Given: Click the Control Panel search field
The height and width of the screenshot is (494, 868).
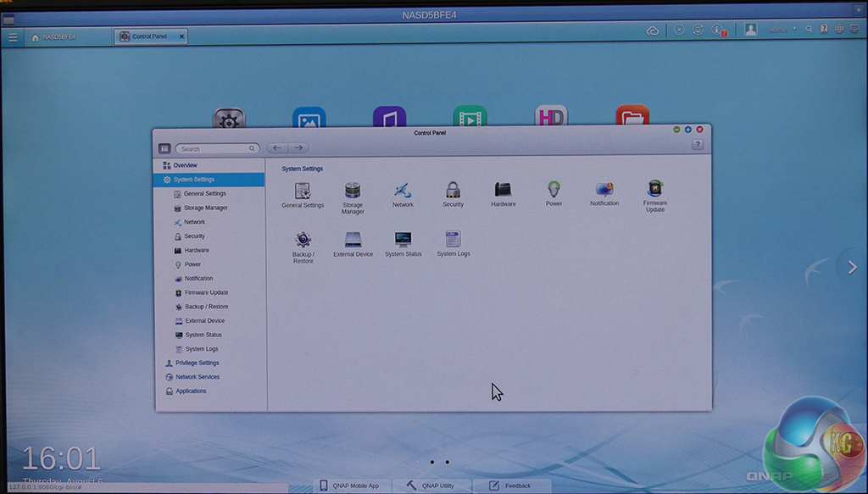Looking at the screenshot, I should (x=217, y=149).
